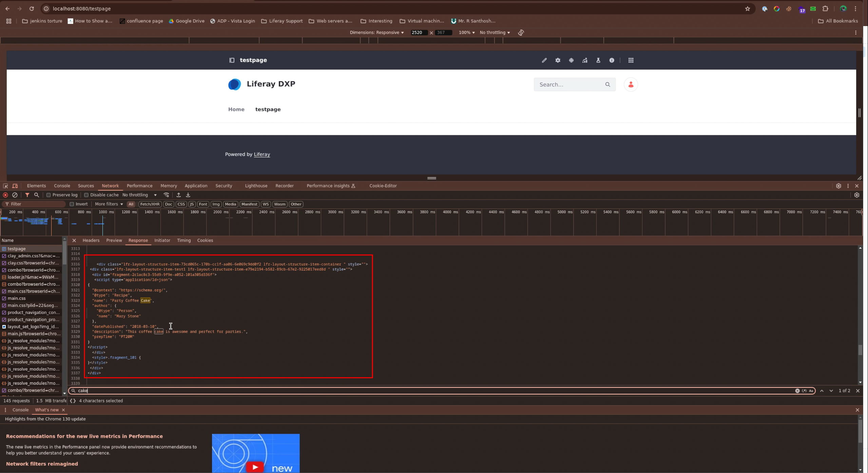This screenshot has height=473, width=868.
Task: Open device toolbar No throttling dropdown
Action: coord(495,33)
